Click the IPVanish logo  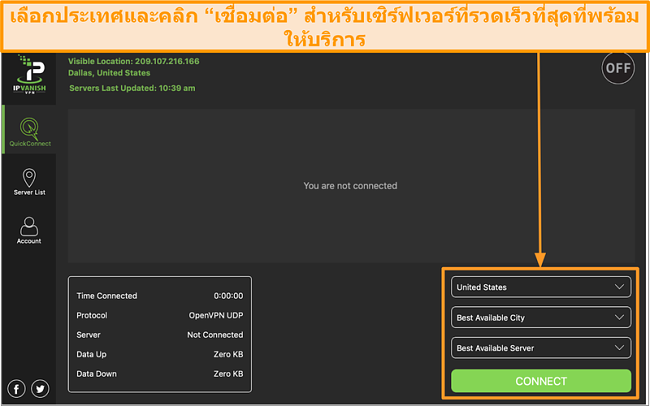(x=29, y=75)
